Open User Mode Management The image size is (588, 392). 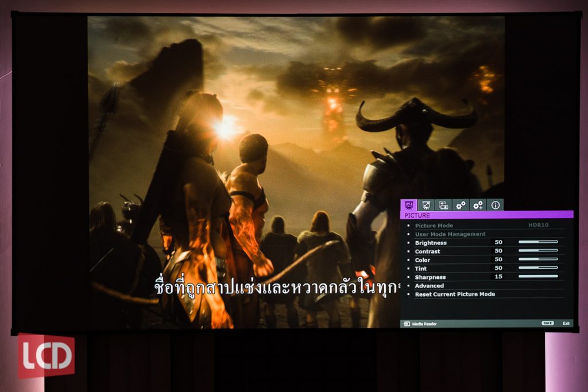(x=486, y=234)
